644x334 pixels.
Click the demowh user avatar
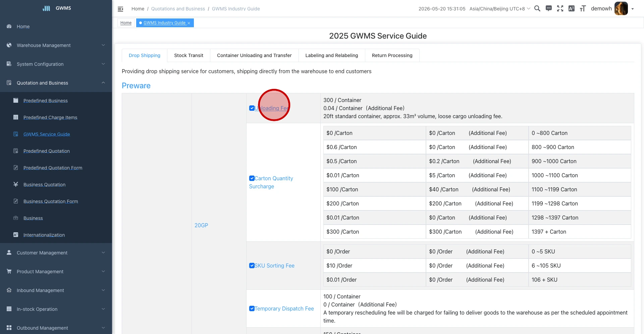tap(621, 9)
